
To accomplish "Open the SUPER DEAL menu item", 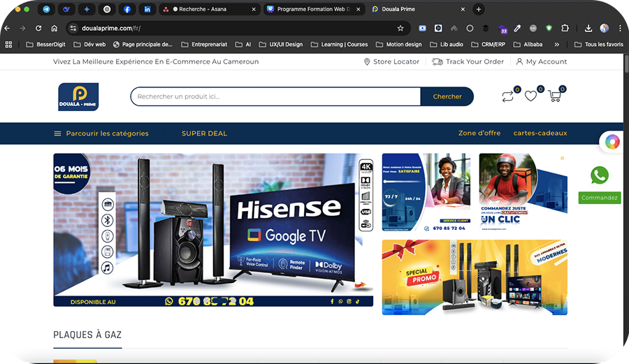I will point(204,133).
